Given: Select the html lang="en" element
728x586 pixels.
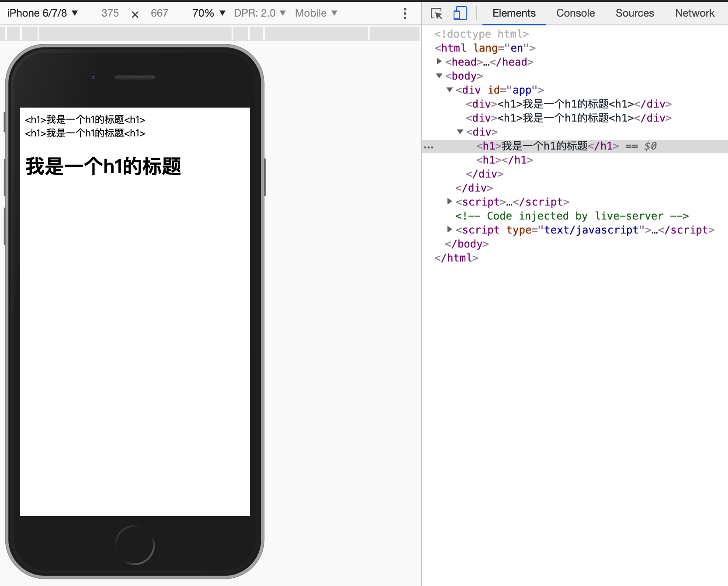Looking at the screenshot, I should click(485, 48).
